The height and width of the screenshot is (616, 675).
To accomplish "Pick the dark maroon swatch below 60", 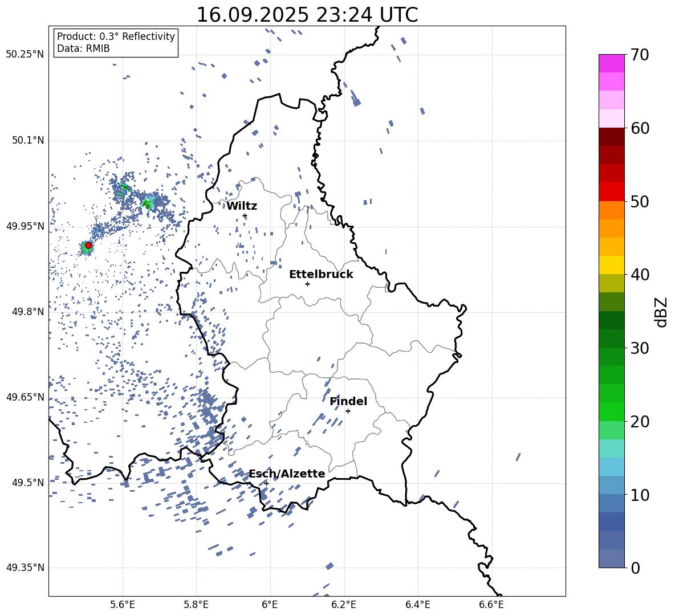I will coord(611,137).
